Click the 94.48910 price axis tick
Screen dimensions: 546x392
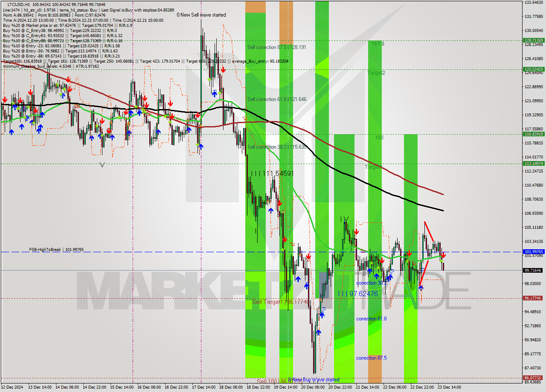(x=534, y=312)
